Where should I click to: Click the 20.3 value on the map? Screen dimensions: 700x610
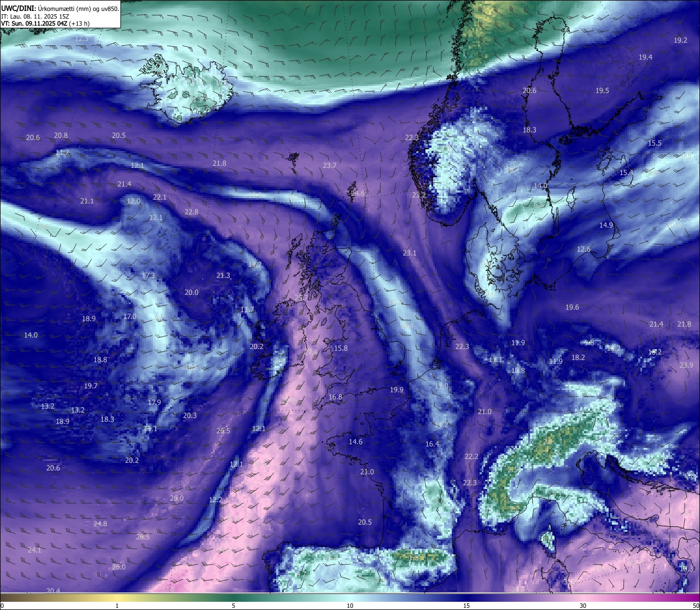pos(190,415)
